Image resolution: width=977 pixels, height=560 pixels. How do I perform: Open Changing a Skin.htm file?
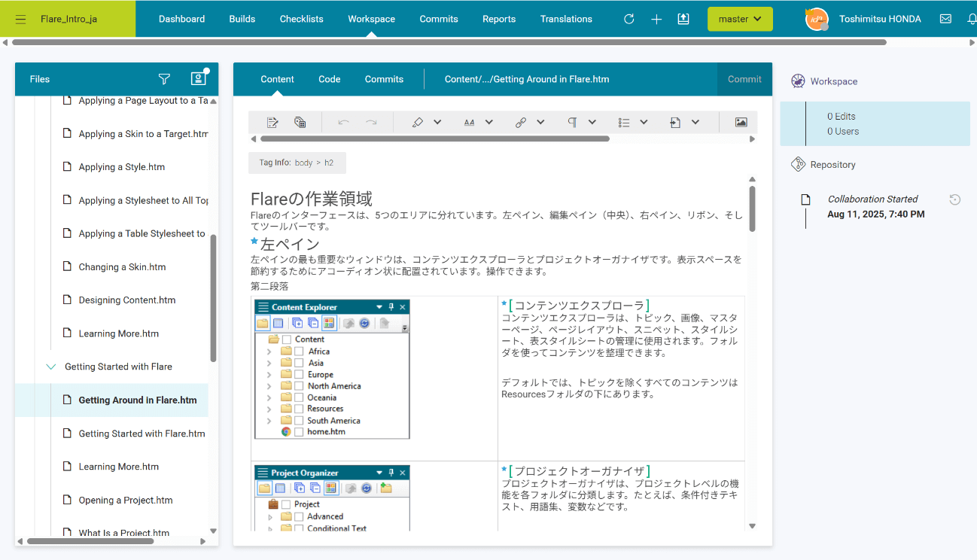[x=122, y=267]
